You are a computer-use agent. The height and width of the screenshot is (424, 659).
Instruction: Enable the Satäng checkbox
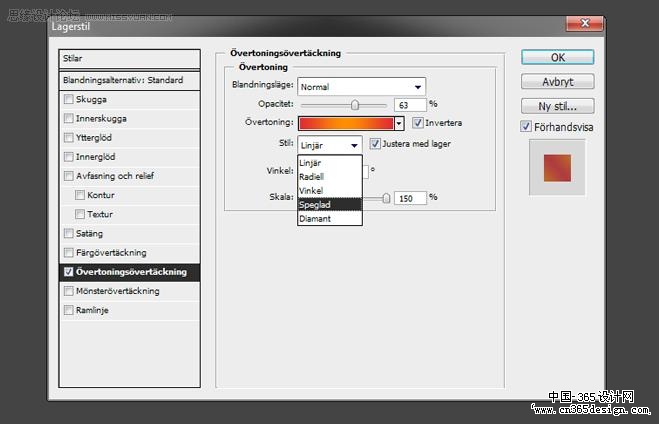click(x=69, y=233)
